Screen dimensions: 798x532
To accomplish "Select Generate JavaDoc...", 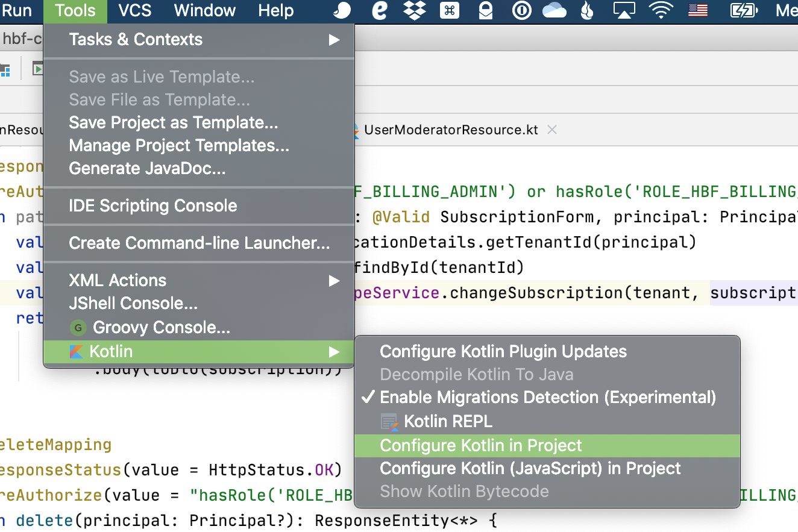I will click(199, 169).
